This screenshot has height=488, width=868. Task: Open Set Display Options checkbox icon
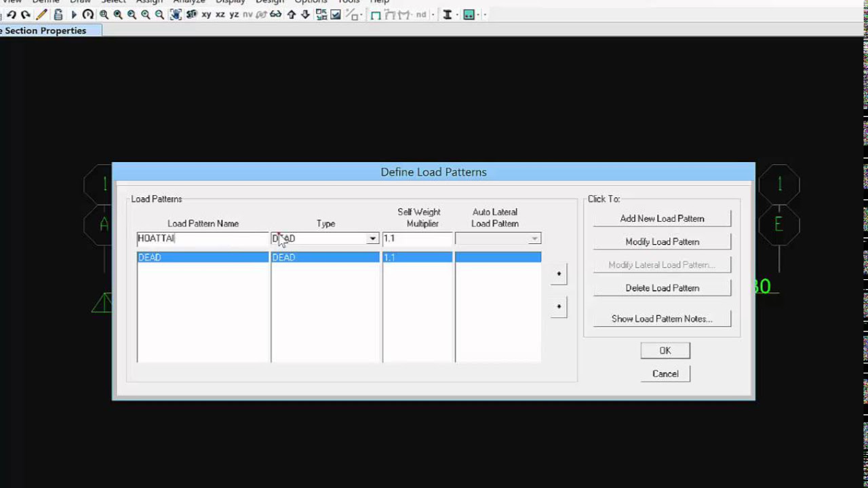(336, 14)
